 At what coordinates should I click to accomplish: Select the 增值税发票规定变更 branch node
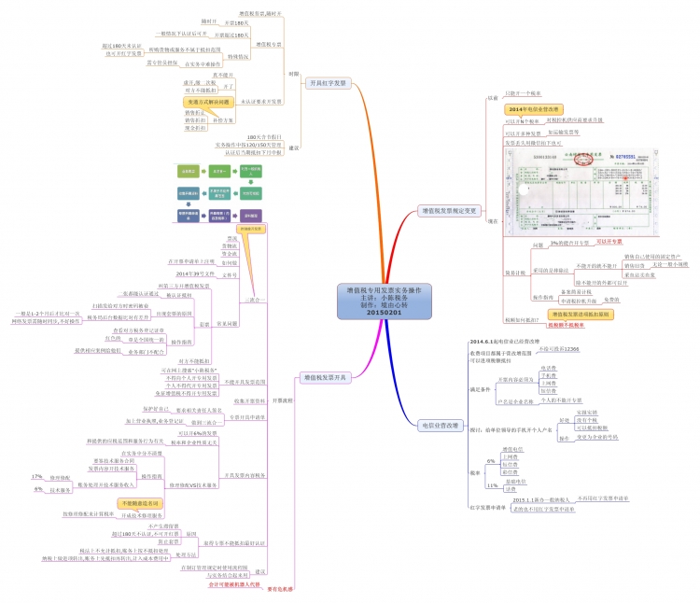click(x=450, y=210)
